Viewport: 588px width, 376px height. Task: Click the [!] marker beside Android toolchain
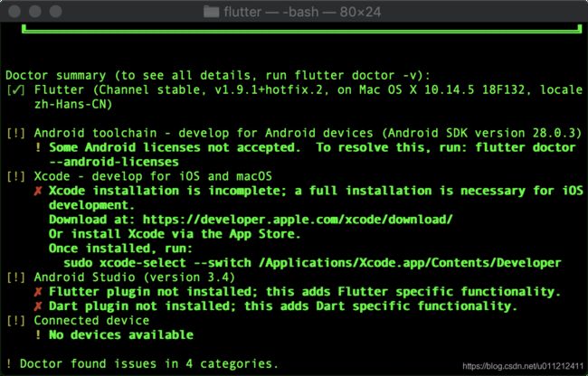click(15, 134)
